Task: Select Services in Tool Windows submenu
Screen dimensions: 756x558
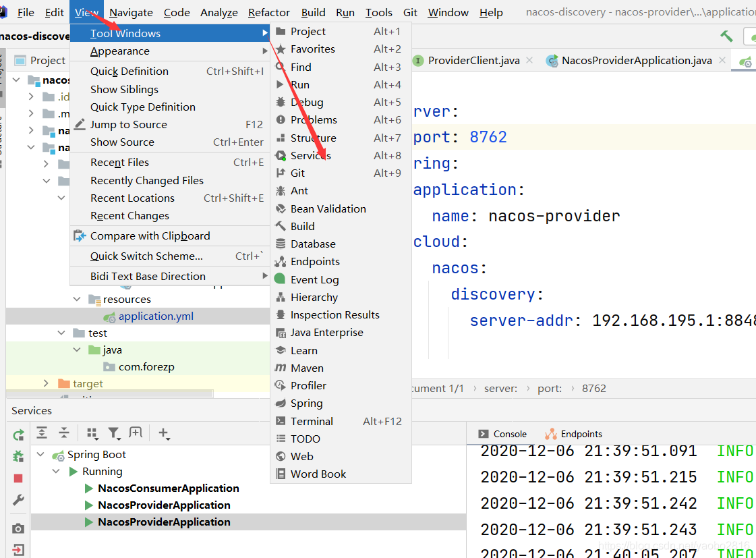Action: tap(310, 155)
